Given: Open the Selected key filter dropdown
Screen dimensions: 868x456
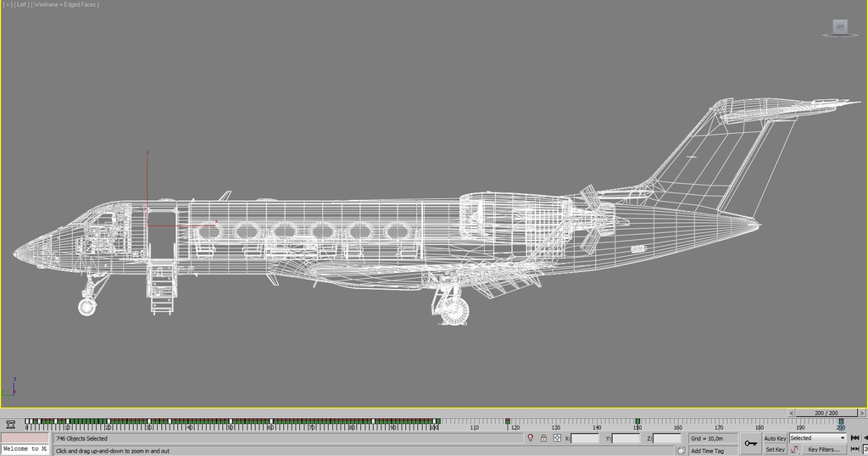Looking at the screenshot, I should [817, 438].
